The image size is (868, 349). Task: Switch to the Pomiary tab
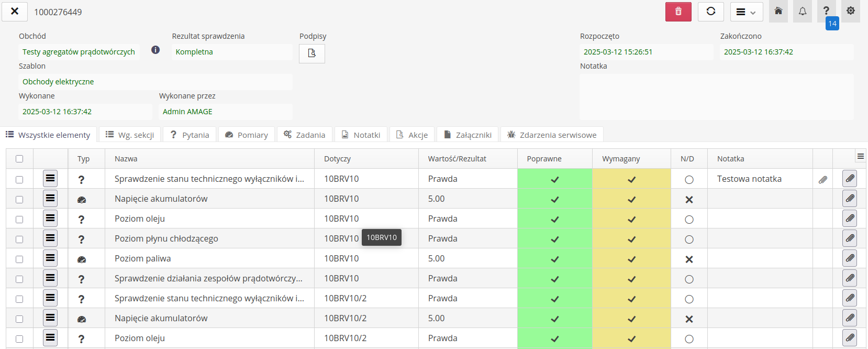coord(247,135)
